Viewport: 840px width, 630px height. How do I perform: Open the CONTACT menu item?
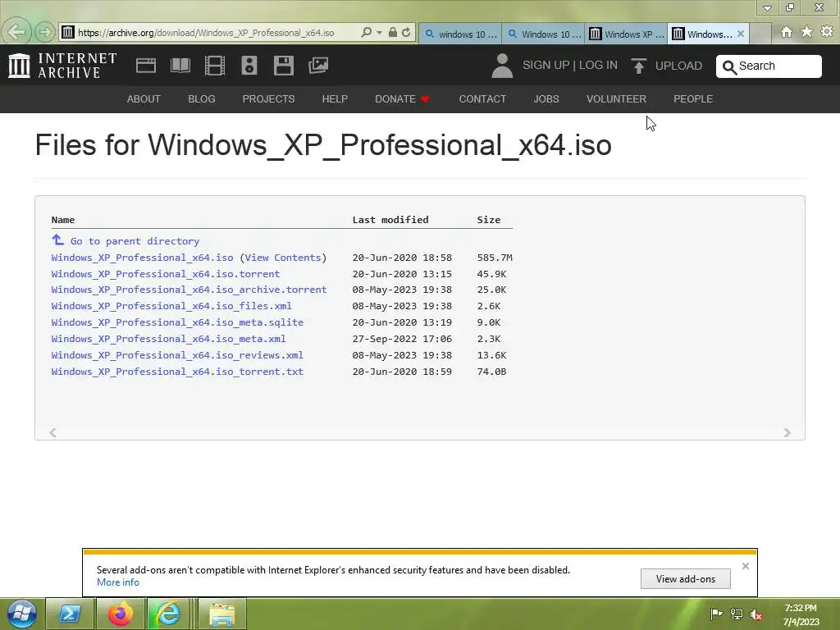[x=482, y=99]
